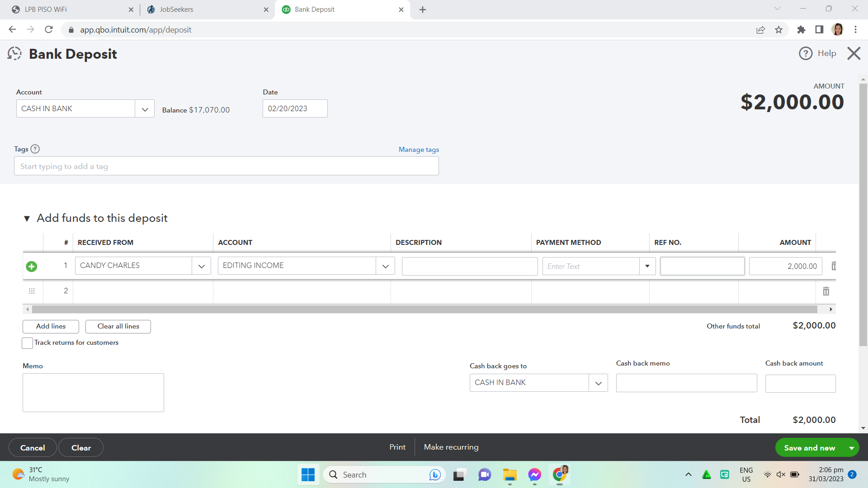
Task: Open Save and new options arrow
Action: point(851,448)
